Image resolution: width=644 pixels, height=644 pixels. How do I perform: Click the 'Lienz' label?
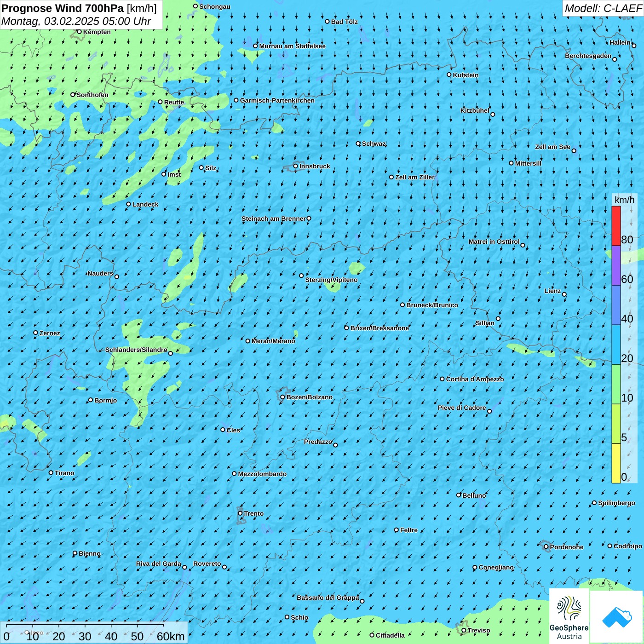click(552, 291)
